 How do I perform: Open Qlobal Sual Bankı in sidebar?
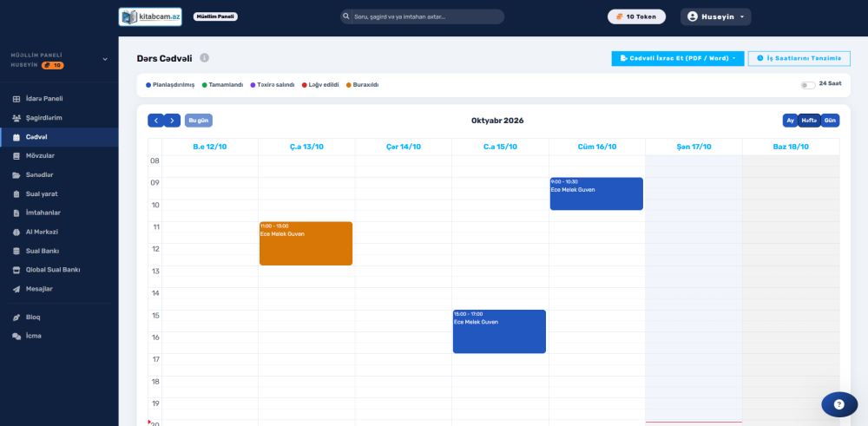pos(59,270)
